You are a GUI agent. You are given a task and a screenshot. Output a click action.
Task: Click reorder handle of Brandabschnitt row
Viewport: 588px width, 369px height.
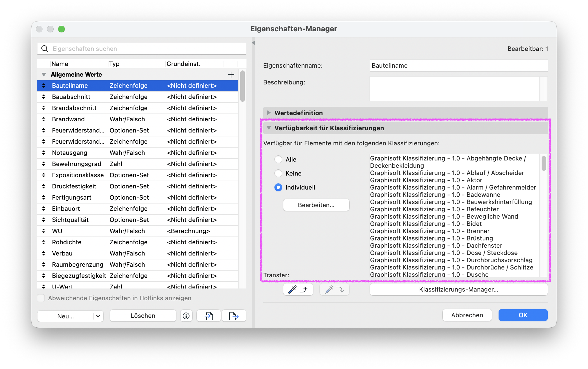click(x=44, y=108)
